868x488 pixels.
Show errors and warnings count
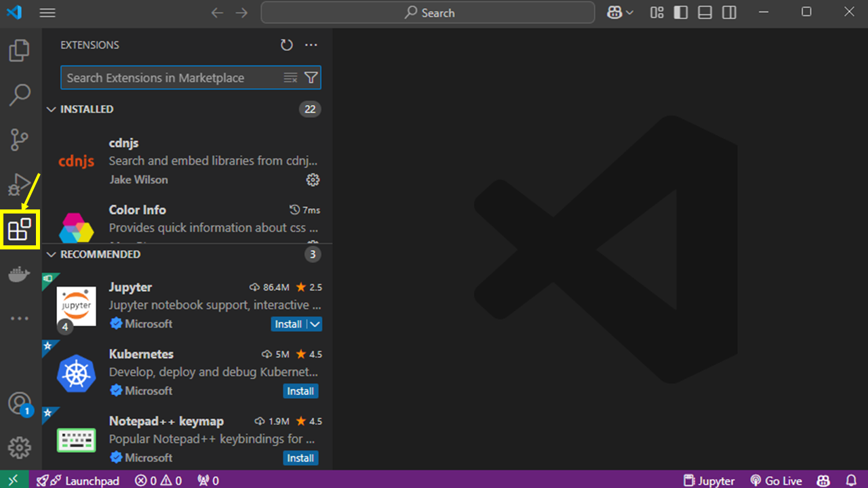(x=158, y=480)
